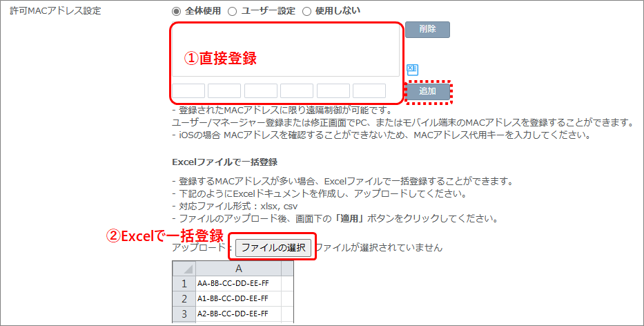The width and height of the screenshot is (644, 326).
Task: Click column header A in sample sheet
Action: click(x=239, y=269)
